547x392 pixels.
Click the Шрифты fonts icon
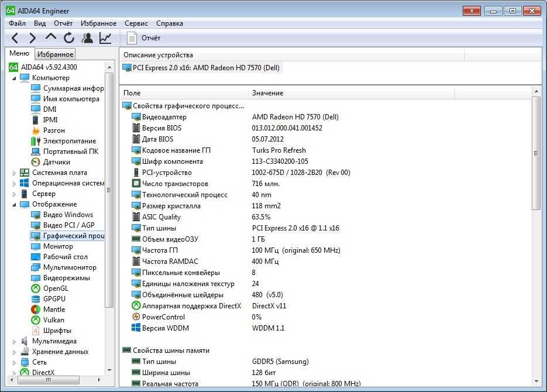point(36,330)
